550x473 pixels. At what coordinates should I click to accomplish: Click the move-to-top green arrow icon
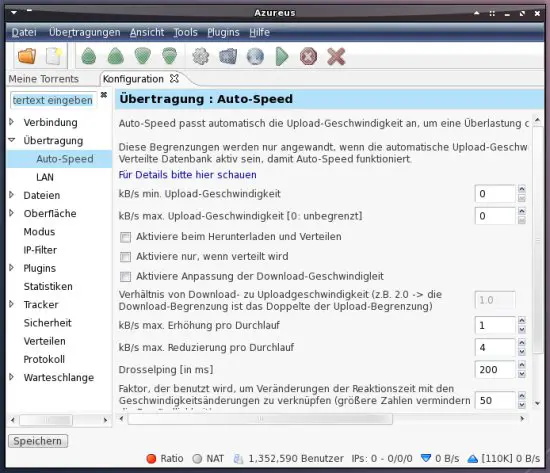[x=88, y=56]
